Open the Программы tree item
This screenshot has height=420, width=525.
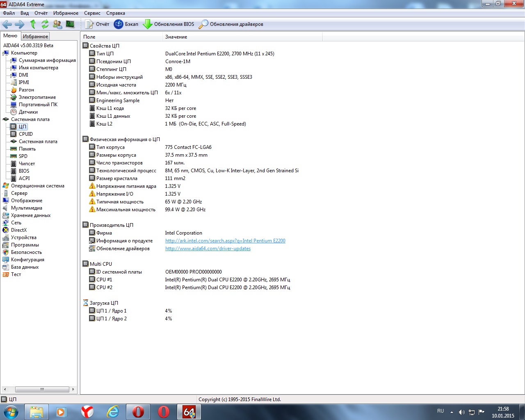[x=25, y=245]
